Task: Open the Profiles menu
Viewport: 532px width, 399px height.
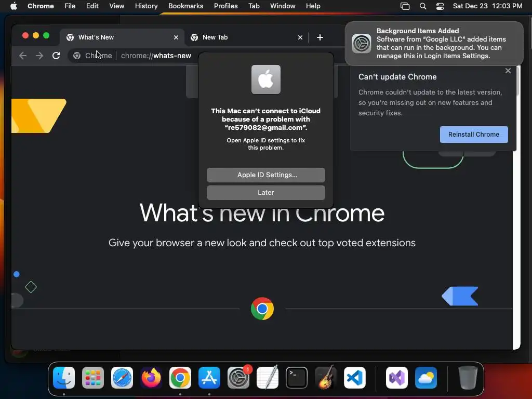Action: coord(225,6)
